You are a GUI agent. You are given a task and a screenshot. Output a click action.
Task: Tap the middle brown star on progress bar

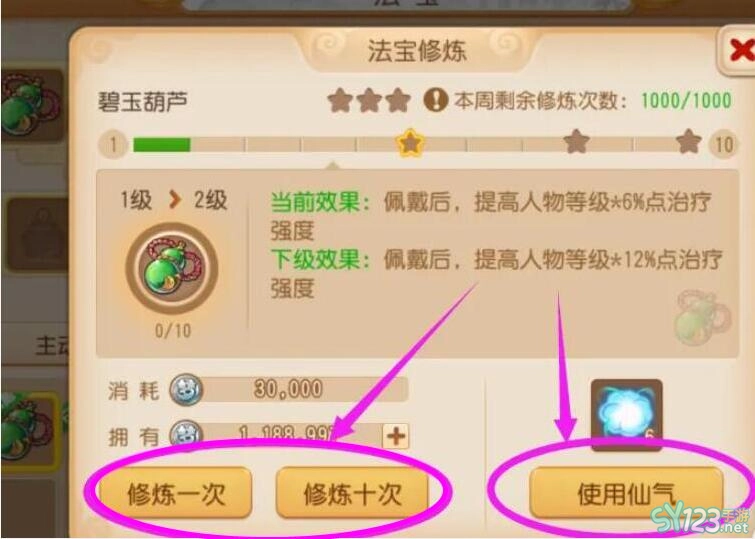click(576, 142)
